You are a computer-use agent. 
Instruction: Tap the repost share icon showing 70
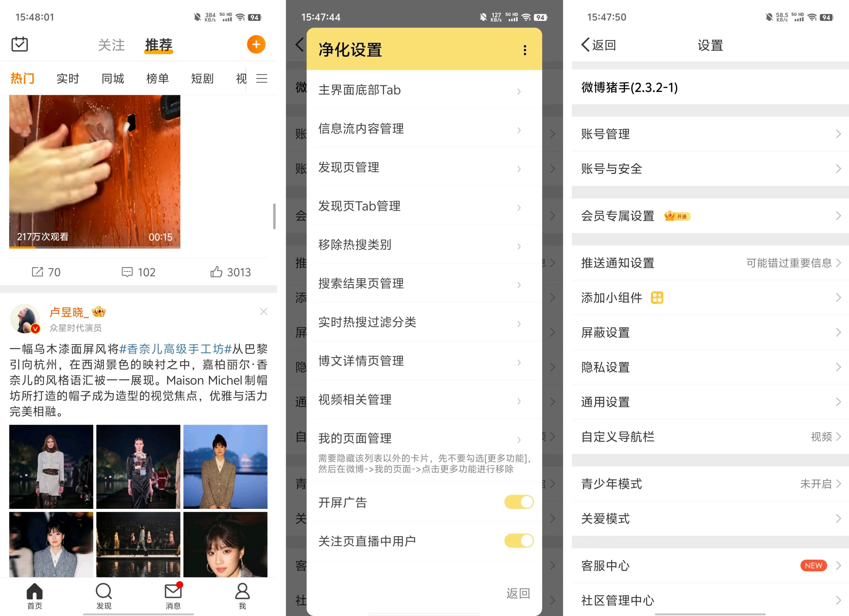[37, 272]
